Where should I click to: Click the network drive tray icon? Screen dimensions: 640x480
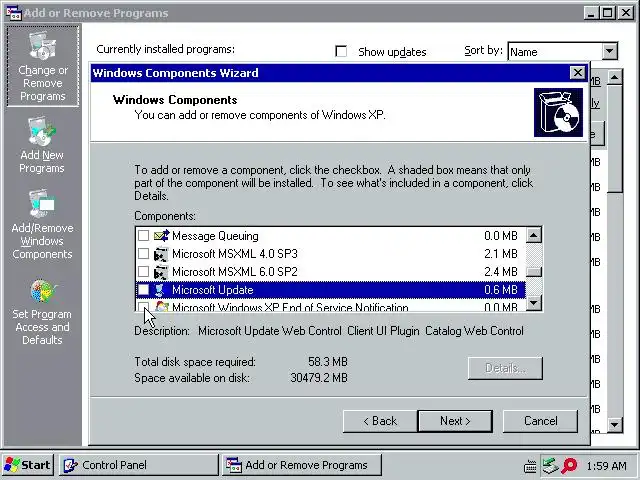(x=550, y=465)
